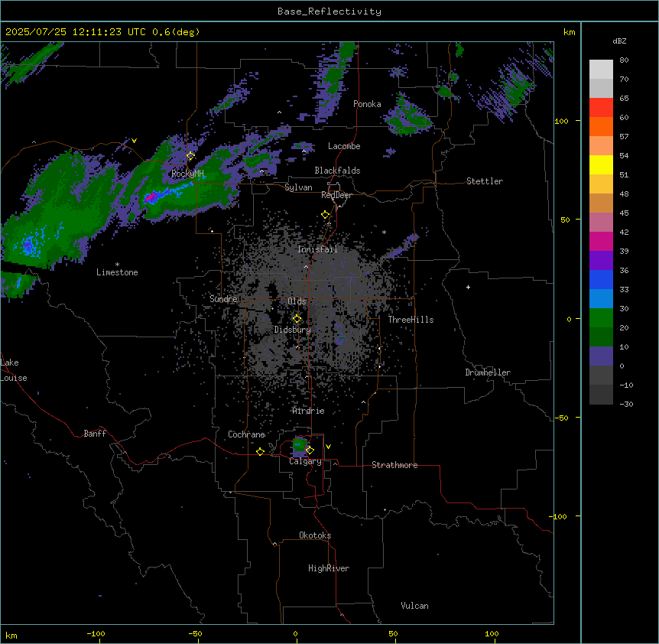Click the yellow diamond marker near RockyMH

tap(190, 156)
